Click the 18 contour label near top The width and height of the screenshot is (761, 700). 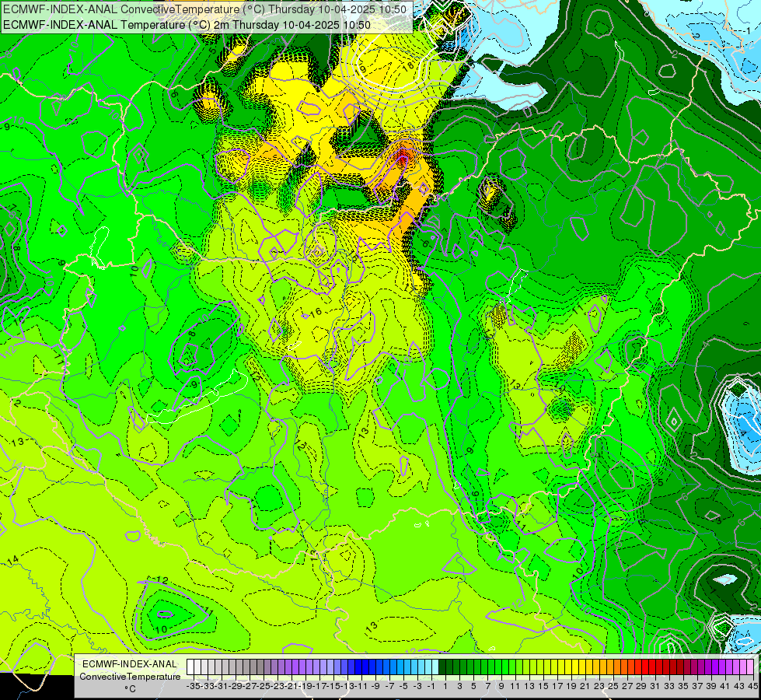pyautogui.click(x=407, y=65)
